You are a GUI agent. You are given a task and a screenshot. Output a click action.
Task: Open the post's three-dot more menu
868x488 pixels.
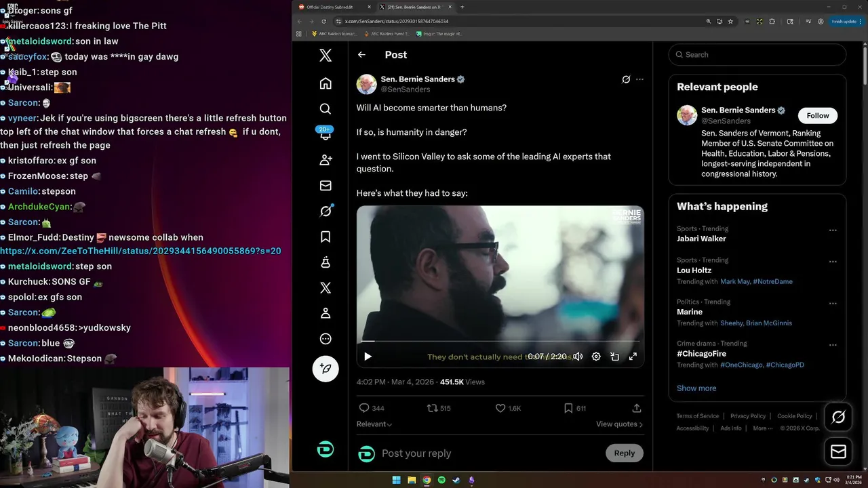point(639,79)
